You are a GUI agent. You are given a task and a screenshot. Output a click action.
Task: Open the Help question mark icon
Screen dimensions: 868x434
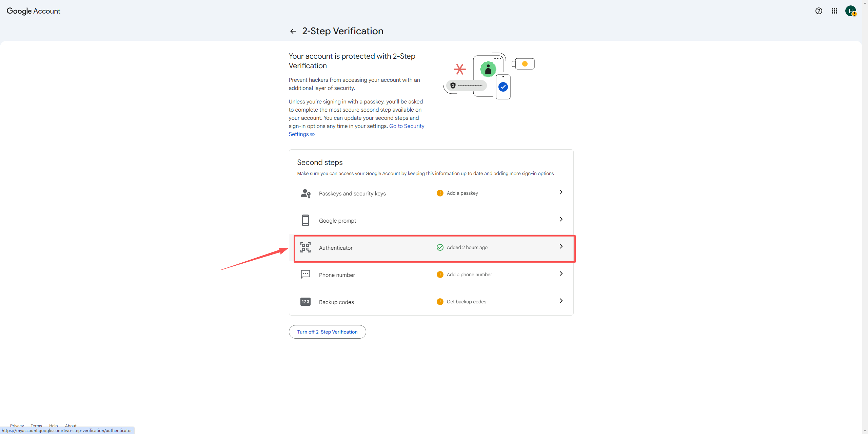pos(819,11)
